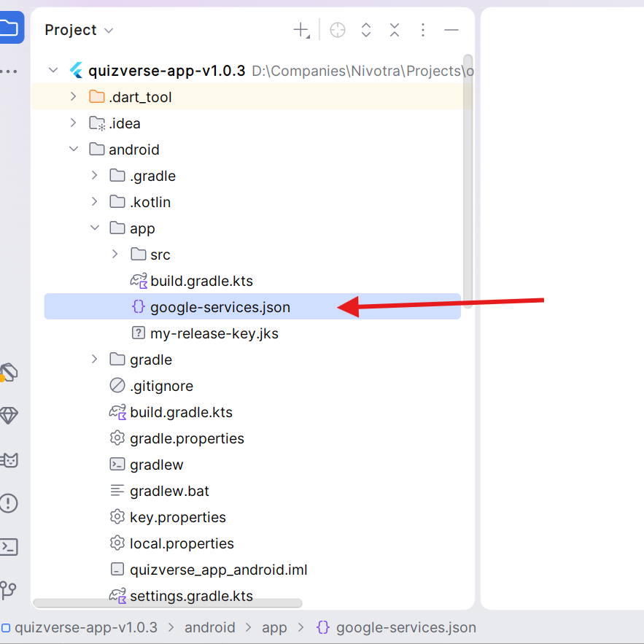Select google-services.json in the tree

[252, 306]
